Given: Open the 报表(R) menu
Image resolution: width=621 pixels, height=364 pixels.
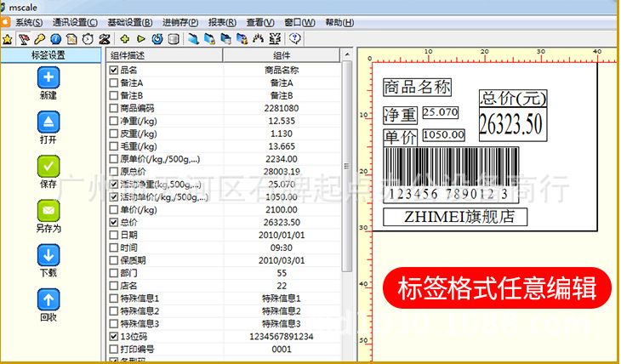Looking at the screenshot, I should click(x=222, y=23).
